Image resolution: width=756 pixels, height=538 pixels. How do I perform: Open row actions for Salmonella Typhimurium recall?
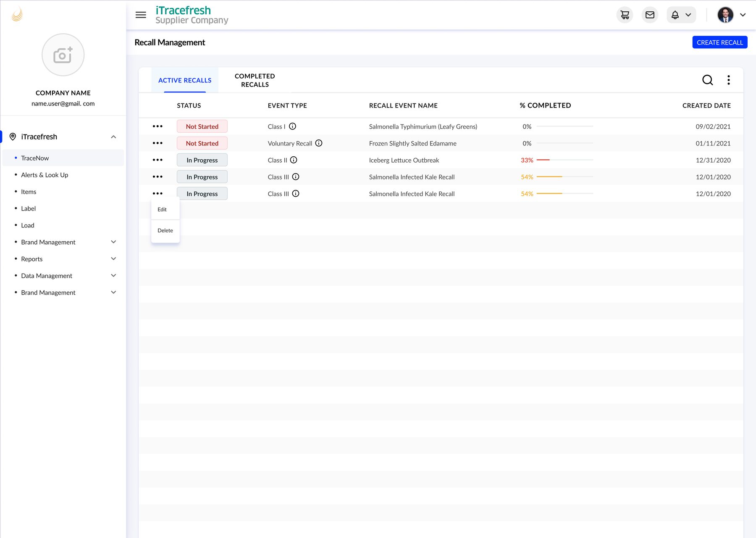[157, 126]
